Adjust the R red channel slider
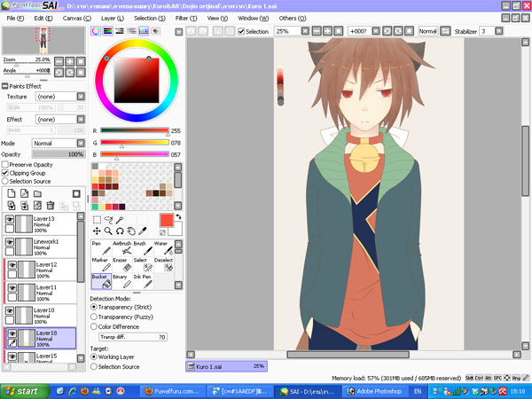This screenshot has height=399, width=532. coord(135,130)
